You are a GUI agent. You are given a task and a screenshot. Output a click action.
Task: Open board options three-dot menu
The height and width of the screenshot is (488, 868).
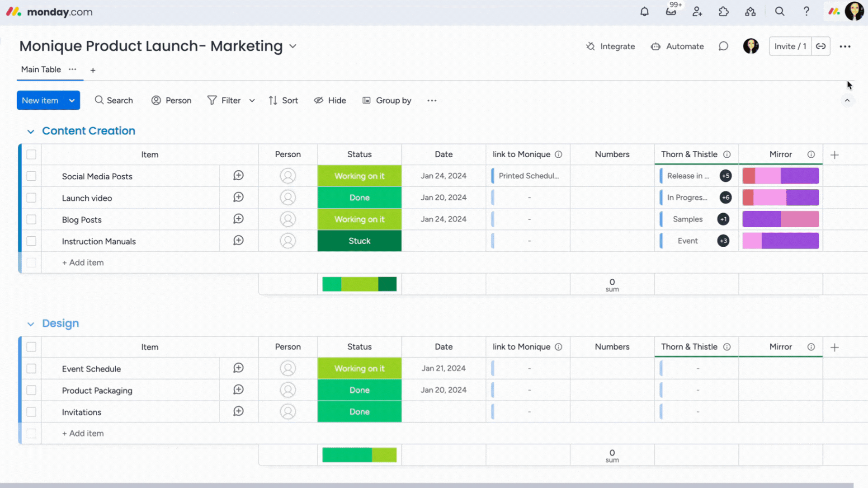(x=845, y=46)
